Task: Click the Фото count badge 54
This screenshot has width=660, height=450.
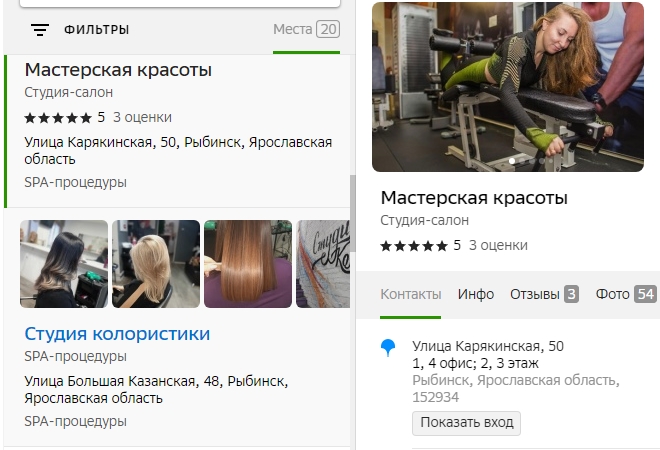Action: tap(645, 294)
